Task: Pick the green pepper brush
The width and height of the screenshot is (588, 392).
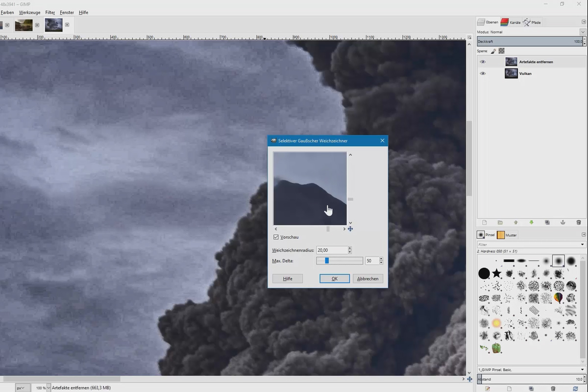Action: [x=496, y=348]
